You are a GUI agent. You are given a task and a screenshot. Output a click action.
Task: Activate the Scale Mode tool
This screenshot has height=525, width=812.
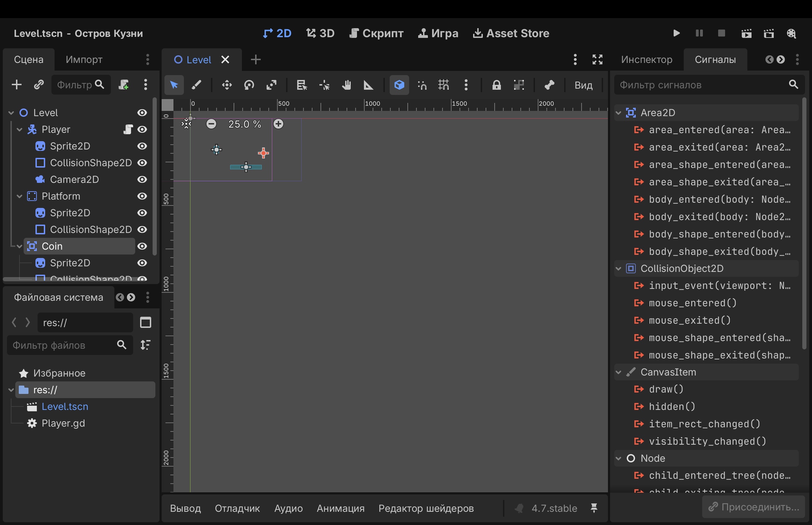(271, 85)
